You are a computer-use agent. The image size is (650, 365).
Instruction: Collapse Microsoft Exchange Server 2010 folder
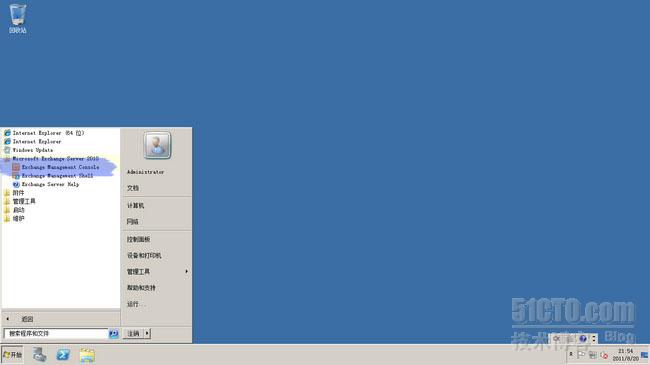pyautogui.click(x=51, y=158)
